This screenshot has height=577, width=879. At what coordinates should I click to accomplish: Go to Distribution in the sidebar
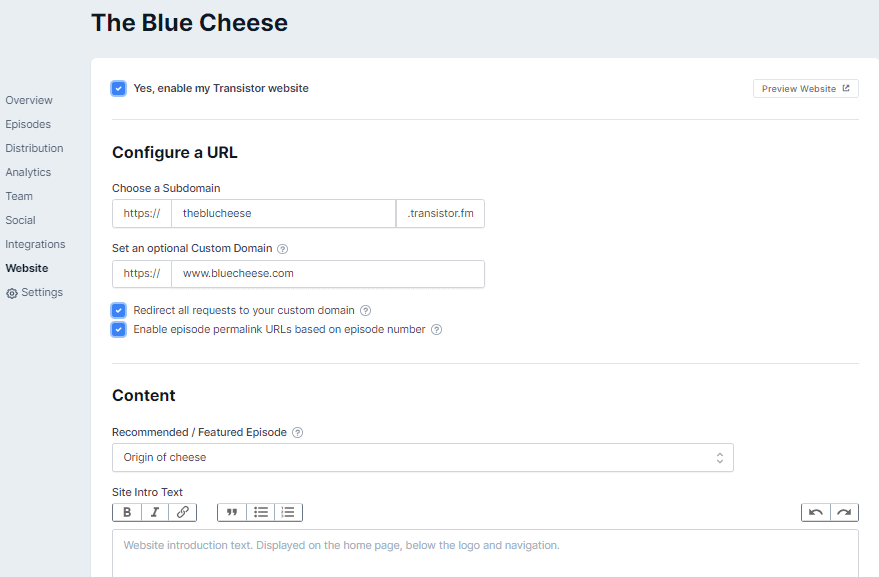pyautogui.click(x=34, y=148)
